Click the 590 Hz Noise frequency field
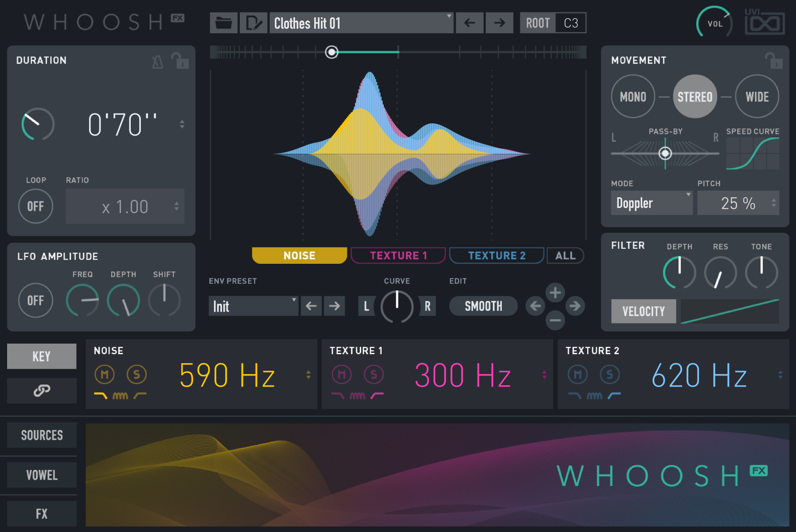The image size is (796, 532). [227, 375]
